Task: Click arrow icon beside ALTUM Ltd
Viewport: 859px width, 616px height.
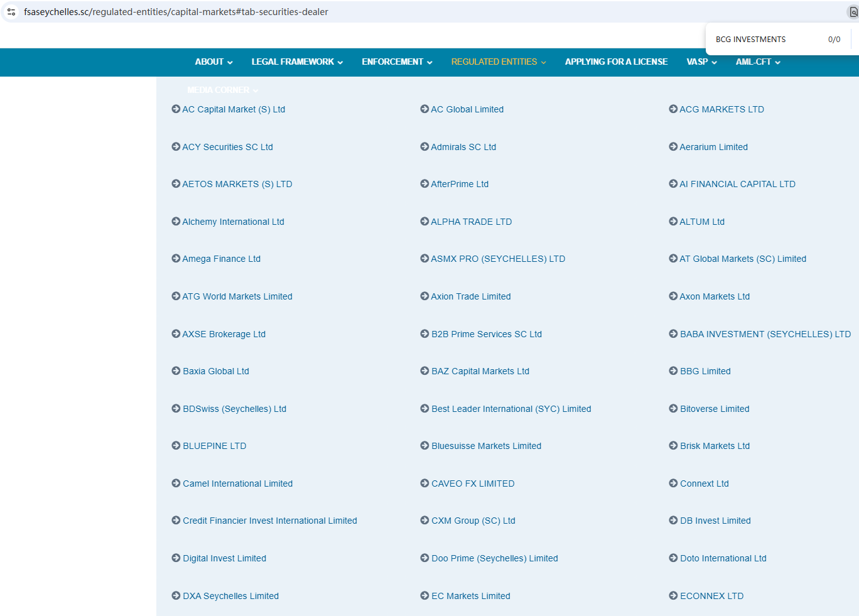Action: (673, 222)
